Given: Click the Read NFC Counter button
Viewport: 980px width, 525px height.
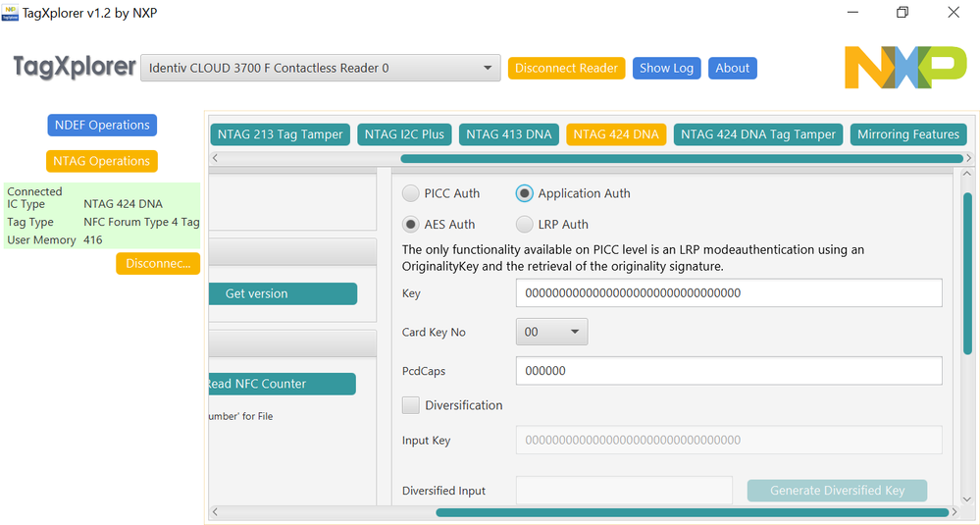Looking at the screenshot, I should tap(282, 384).
